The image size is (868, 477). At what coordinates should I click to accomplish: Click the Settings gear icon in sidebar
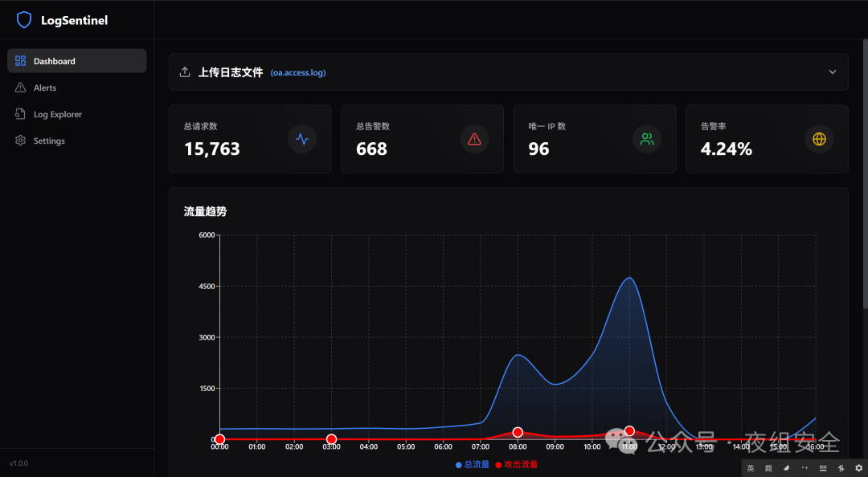point(19,141)
